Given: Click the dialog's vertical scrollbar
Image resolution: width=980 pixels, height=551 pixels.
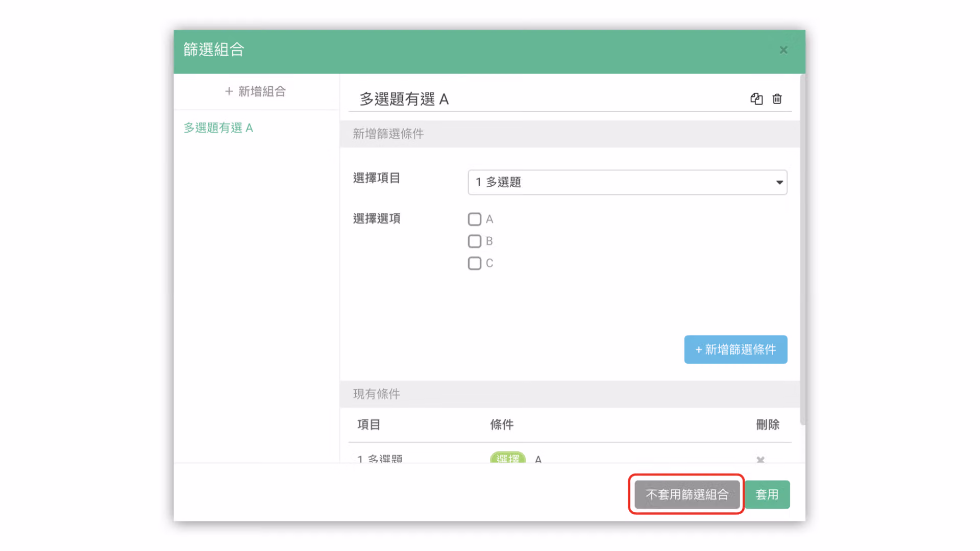Looking at the screenshot, I should click(x=803, y=250).
